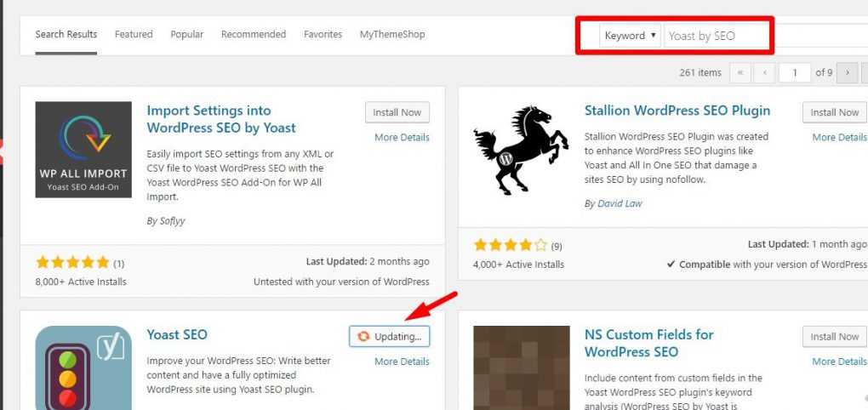Install the Stallion WordPress SEO Plugin
The height and width of the screenshot is (410, 868).
point(835,112)
